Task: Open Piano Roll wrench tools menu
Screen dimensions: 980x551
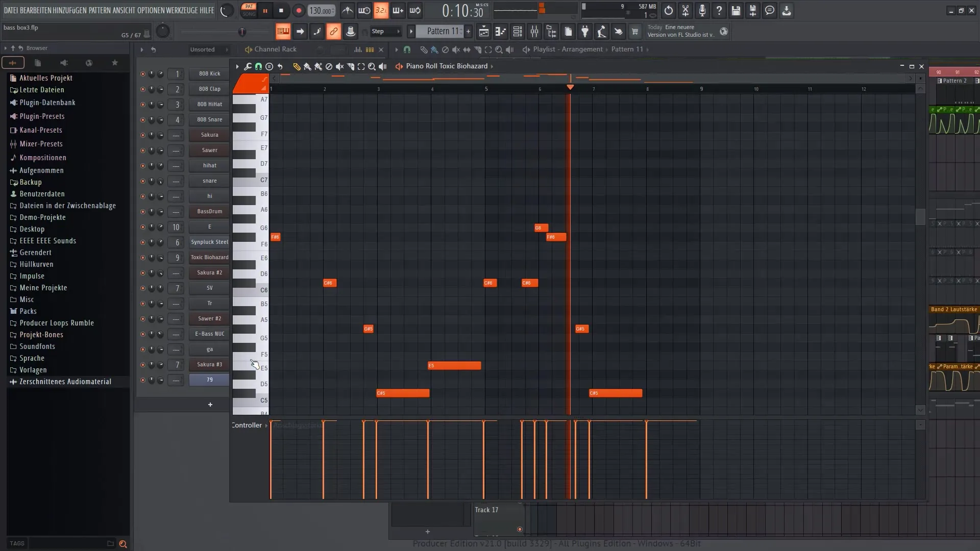Action: 248,66
